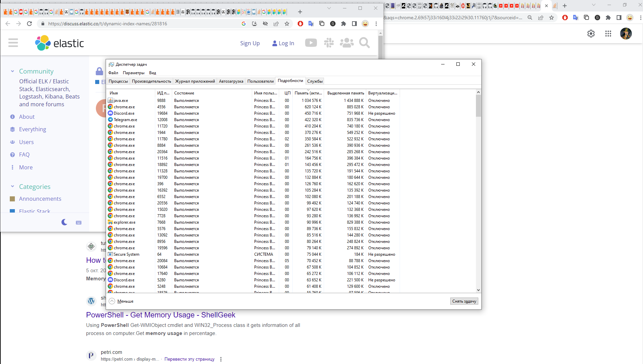Switch to the Процессы tab
The width and height of the screenshot is (643, 364).
[x=118, y=81]
